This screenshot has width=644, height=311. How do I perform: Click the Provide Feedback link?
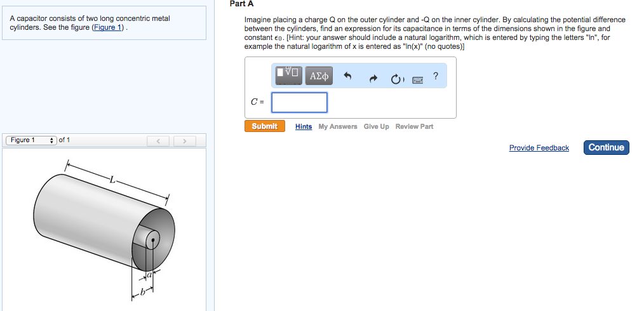[539, 148]
